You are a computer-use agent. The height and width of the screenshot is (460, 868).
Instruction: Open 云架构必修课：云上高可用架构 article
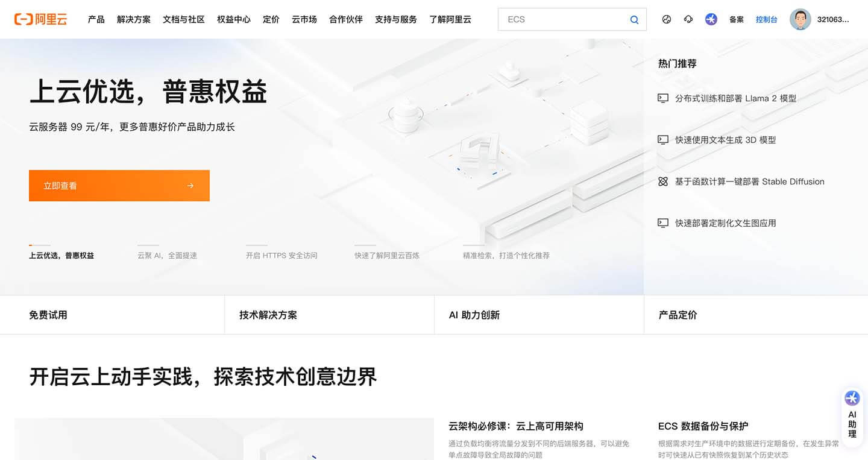click(515, 426)
